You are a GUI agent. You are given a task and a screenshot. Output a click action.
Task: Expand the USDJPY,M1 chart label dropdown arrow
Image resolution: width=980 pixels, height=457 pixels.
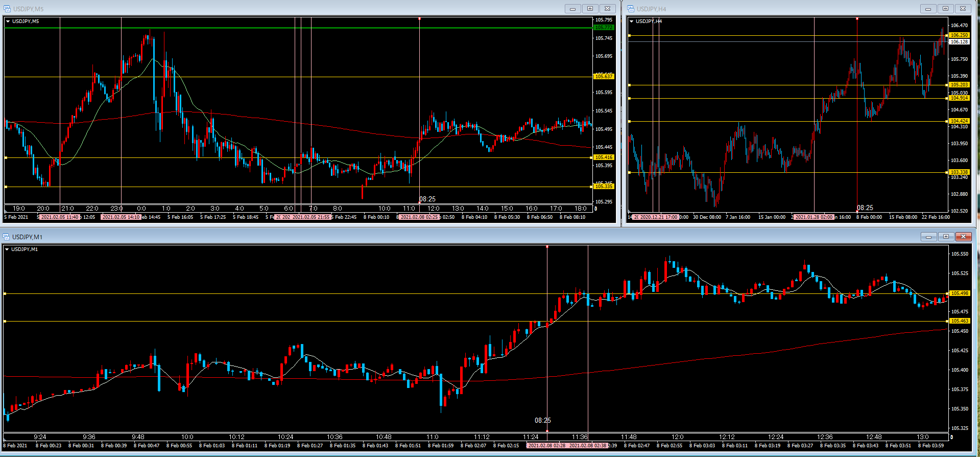7,249
